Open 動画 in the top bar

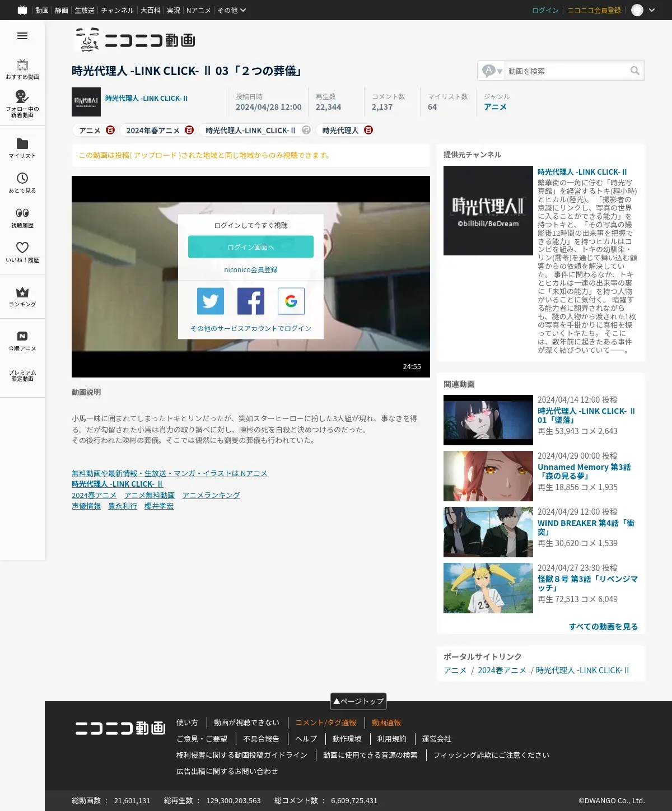point(42,10)
